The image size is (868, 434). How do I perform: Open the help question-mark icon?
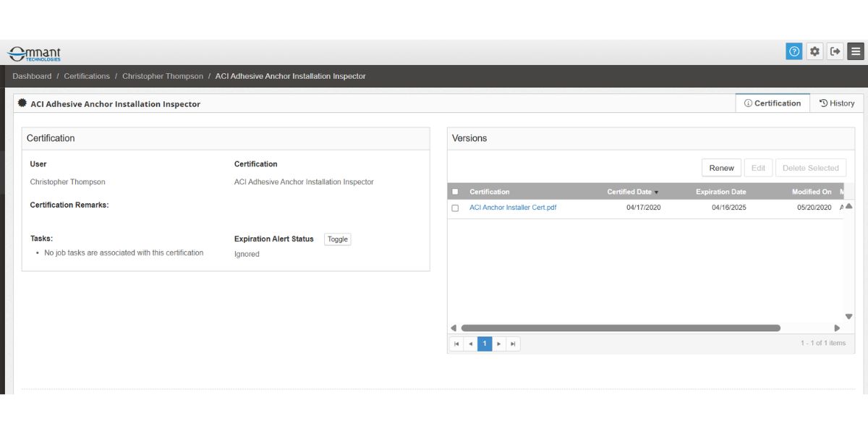[x=794, y=51]
